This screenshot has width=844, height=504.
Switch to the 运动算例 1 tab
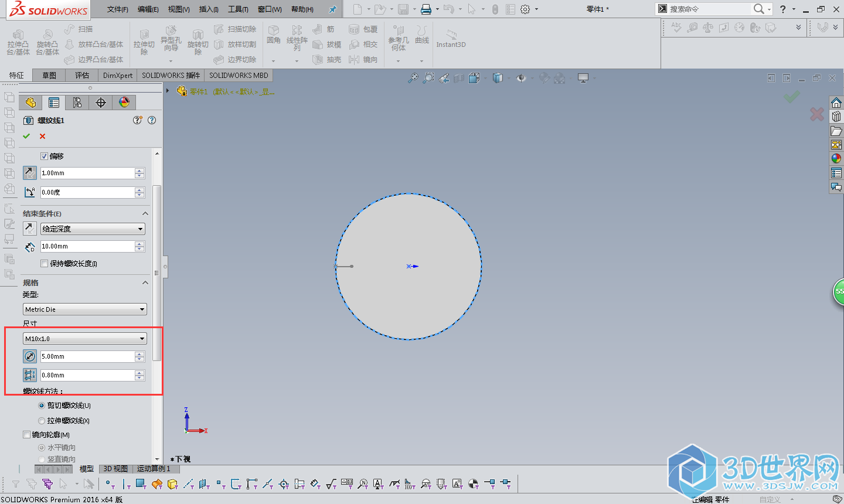[x=154, y=469]
